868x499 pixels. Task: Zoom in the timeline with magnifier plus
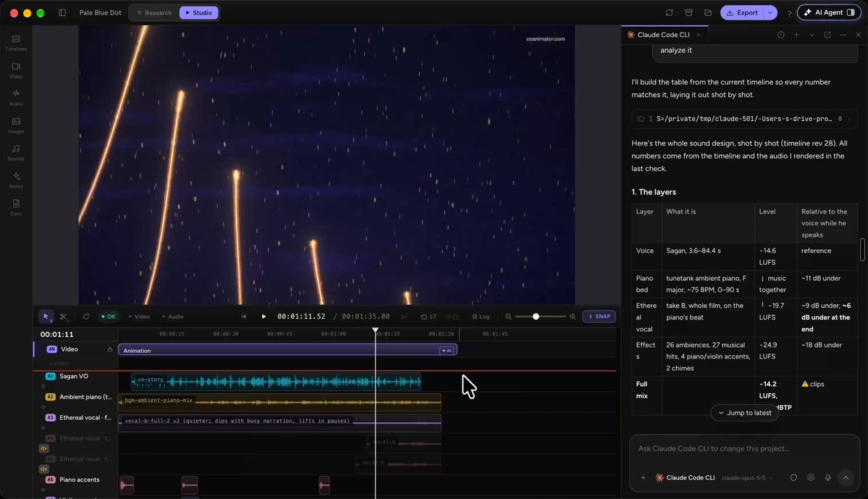tap(573, 316)
